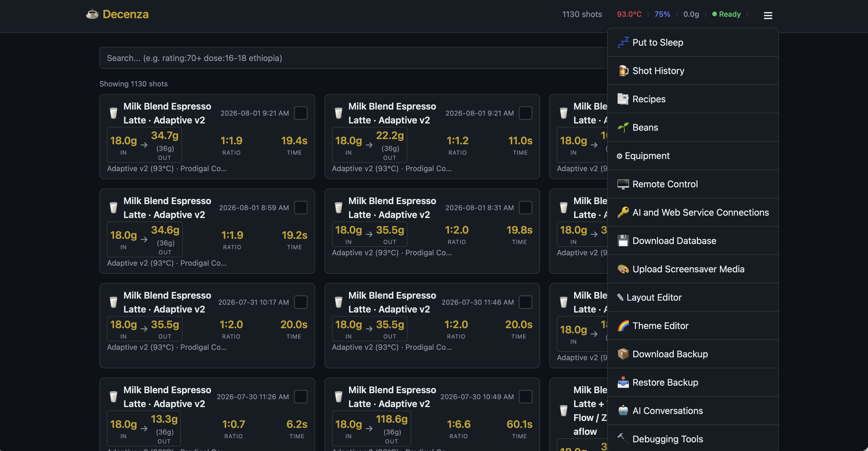Viewport: 868px width, 451px height.
Task: Click Download Backup option
Action: coord(693,354)
